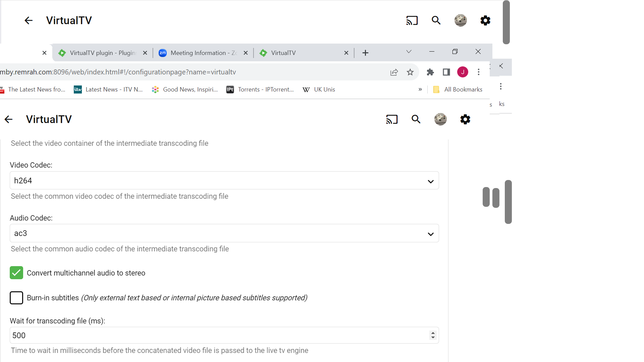644x362 pixels.
Task: Toggle the browser side panel icon
Action: (x=446, y=72)
